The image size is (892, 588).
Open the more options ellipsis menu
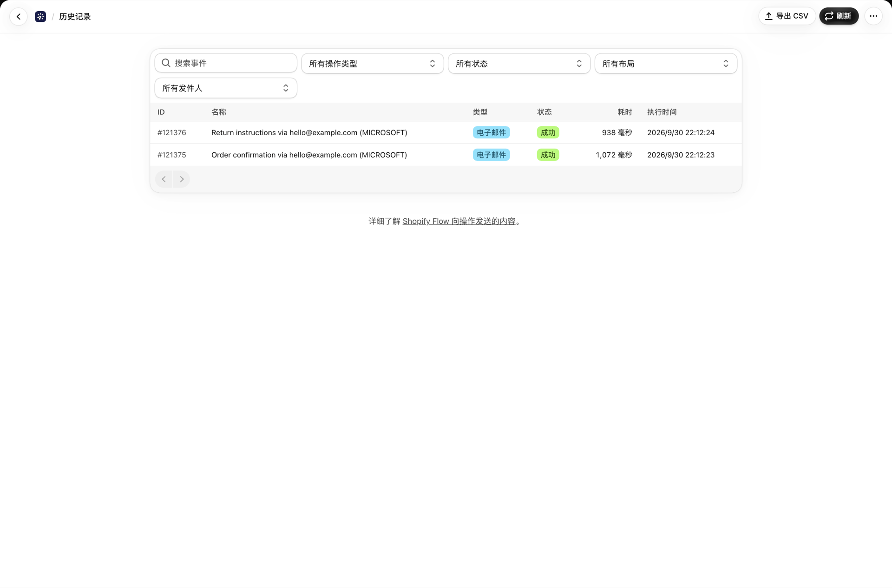(873, 16)
